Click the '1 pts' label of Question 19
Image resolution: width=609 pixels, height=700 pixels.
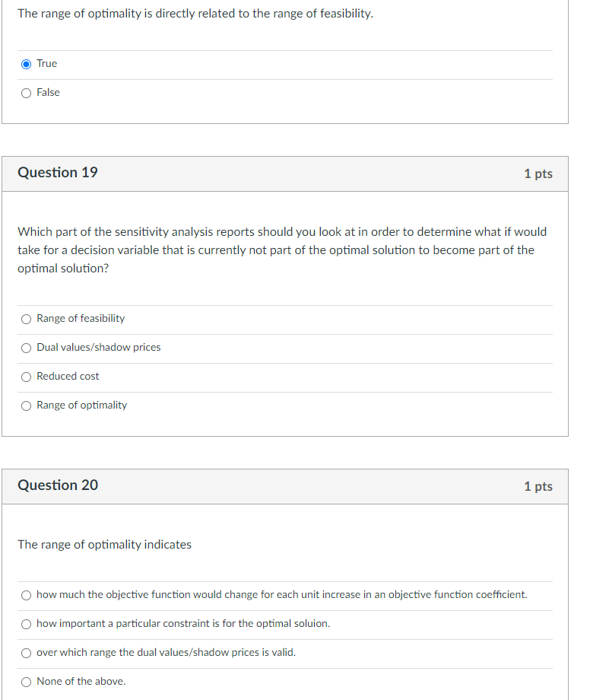click(538, 173)
